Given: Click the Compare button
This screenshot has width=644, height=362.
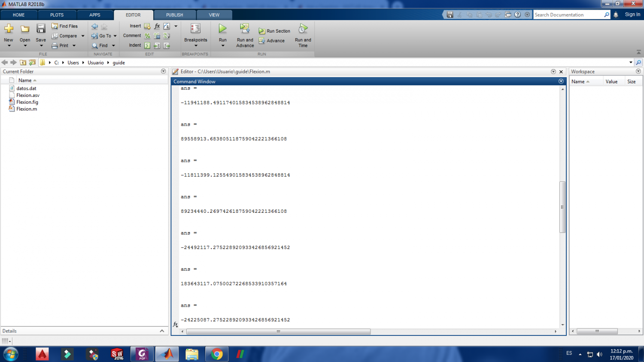Looking at the screenshot, I should 64,36.
